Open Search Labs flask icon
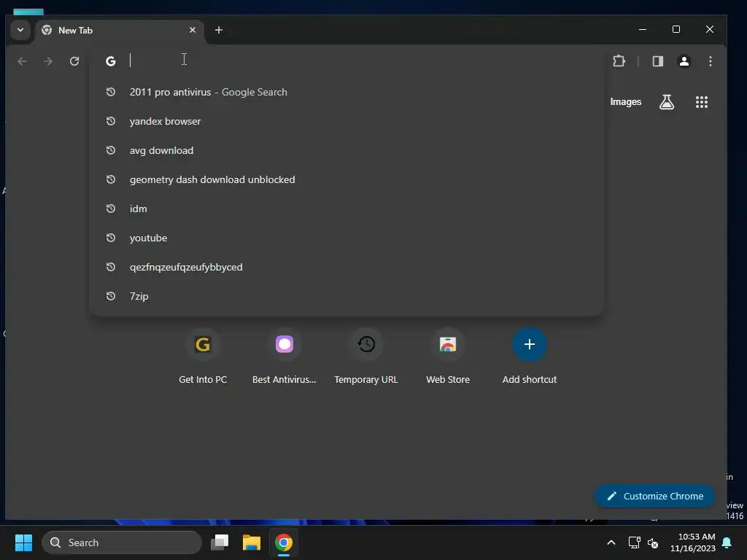The width and height of the screenshot is (747, 560). pyautogui.click(x=667, y=102)
